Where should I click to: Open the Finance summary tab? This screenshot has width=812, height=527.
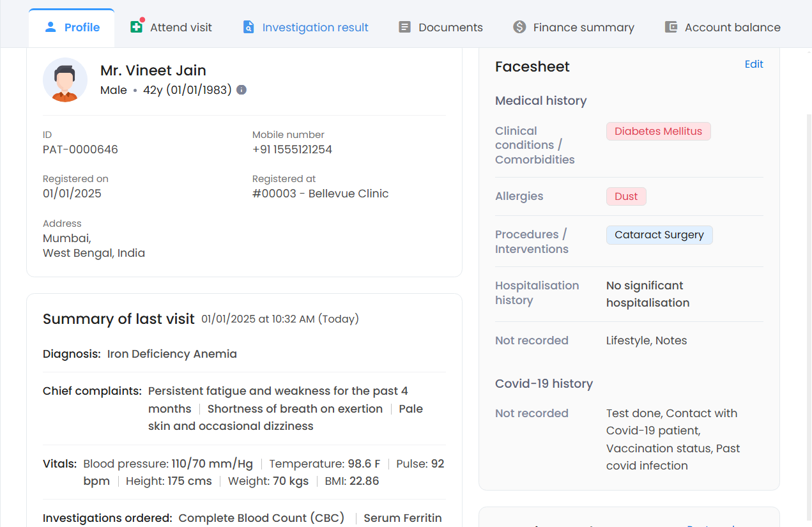pos(583,27)
